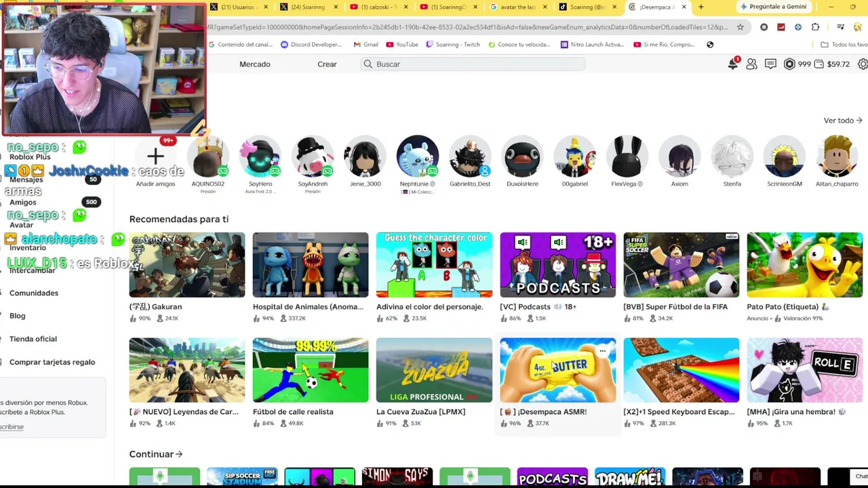Open the +1 Speed Keyboard Escape thumbnail
Viewport: 868px width, 488px height.
pyautogui.click(x=682, y=370)
